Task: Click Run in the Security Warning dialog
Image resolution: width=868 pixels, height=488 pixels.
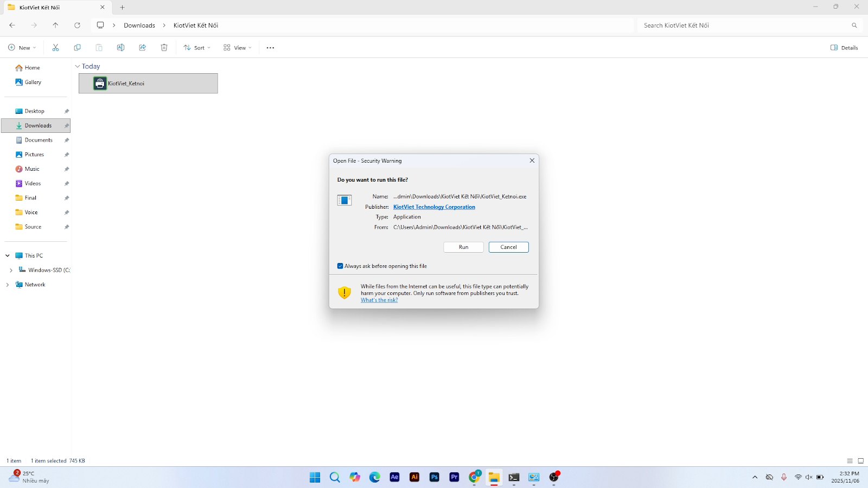Action: click(x=463, y=247)
